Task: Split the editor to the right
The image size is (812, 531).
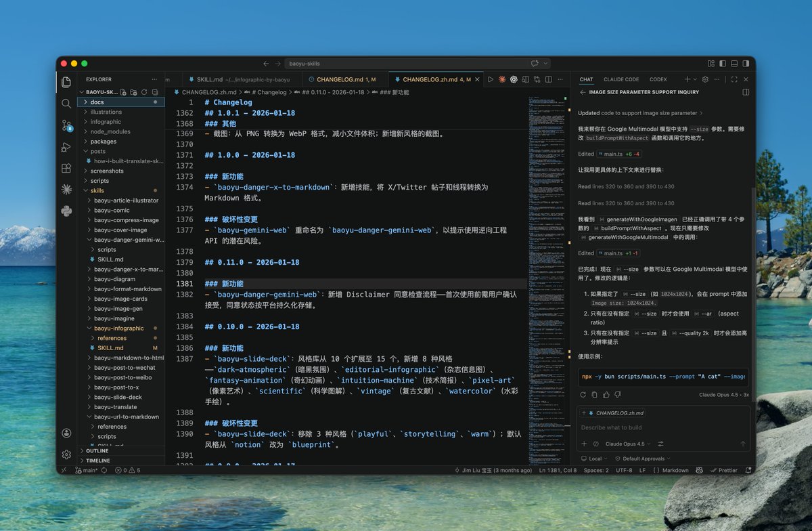Action: 549,79
